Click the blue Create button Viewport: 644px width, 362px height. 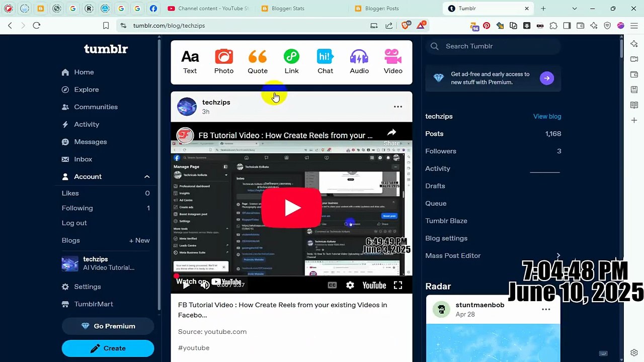click(108, 348)
